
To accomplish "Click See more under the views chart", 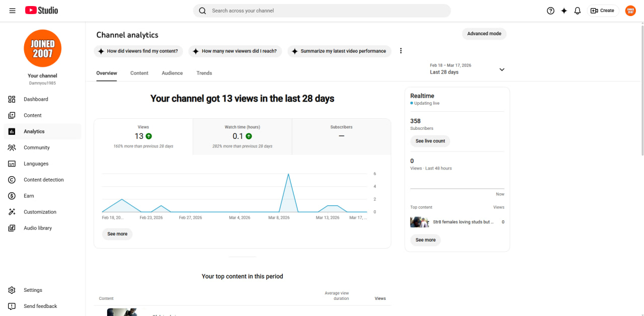I will tap(117, 234).
